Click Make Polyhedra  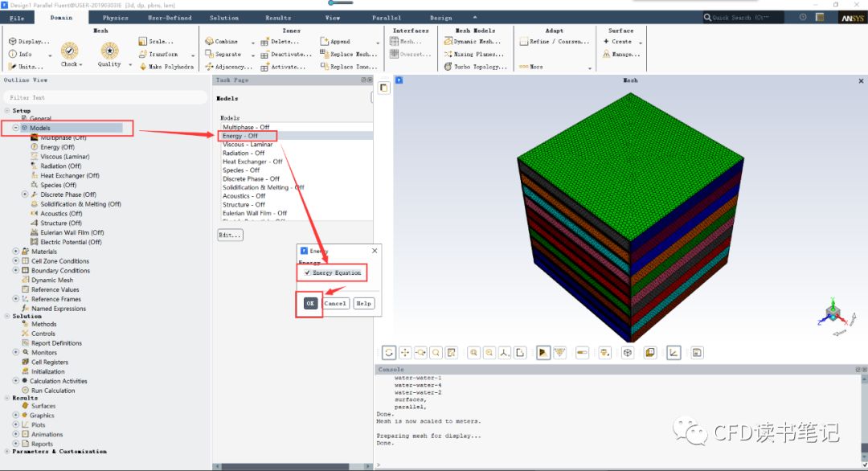click(166, 67)
